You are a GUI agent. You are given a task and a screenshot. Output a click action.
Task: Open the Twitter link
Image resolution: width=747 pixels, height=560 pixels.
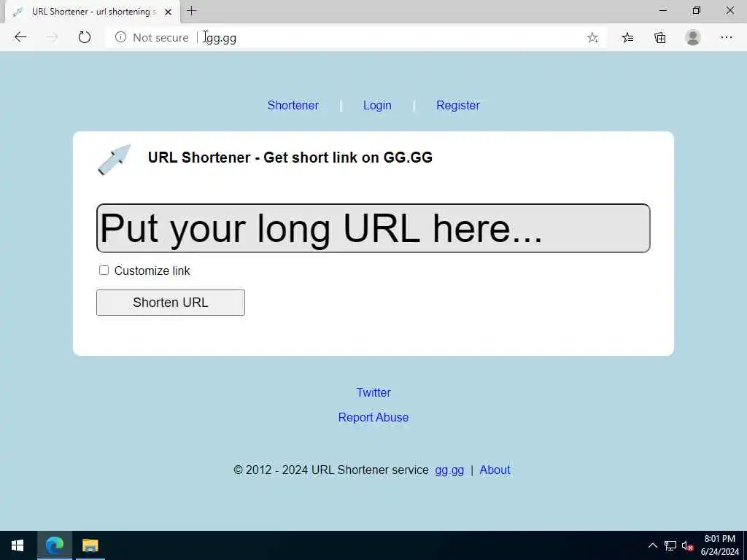[373, 392]
